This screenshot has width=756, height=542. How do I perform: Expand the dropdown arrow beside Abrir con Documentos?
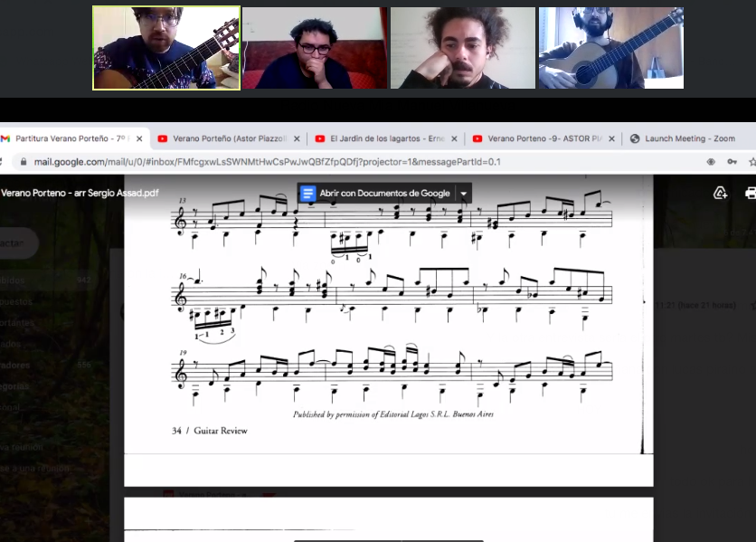pos(463,194)
